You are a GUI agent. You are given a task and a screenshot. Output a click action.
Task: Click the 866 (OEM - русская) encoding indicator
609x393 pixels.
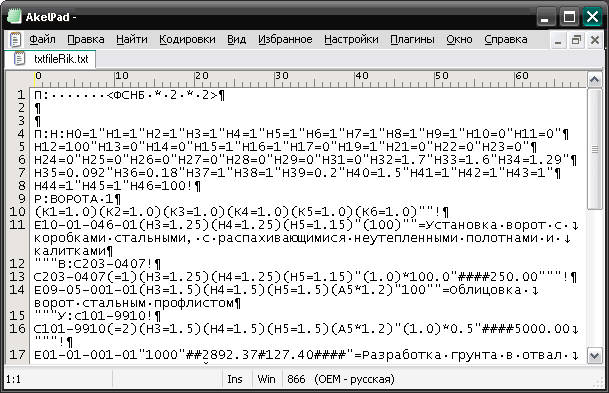click(x=341, y=379)
